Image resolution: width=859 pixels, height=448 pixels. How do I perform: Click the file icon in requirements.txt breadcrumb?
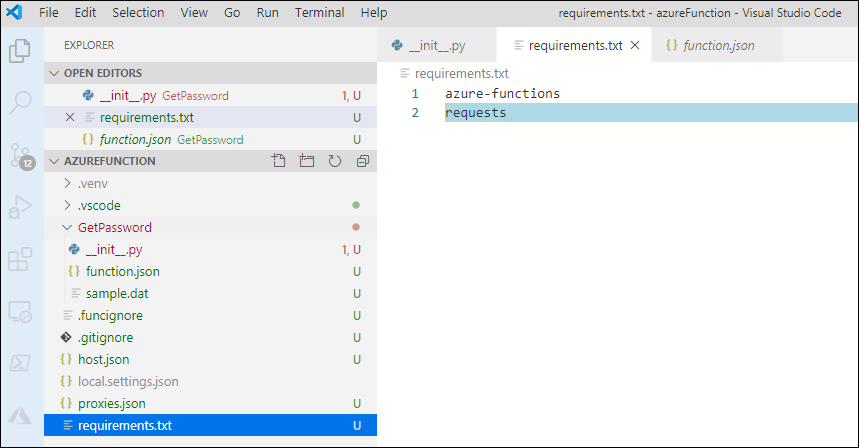coord(405,73)
